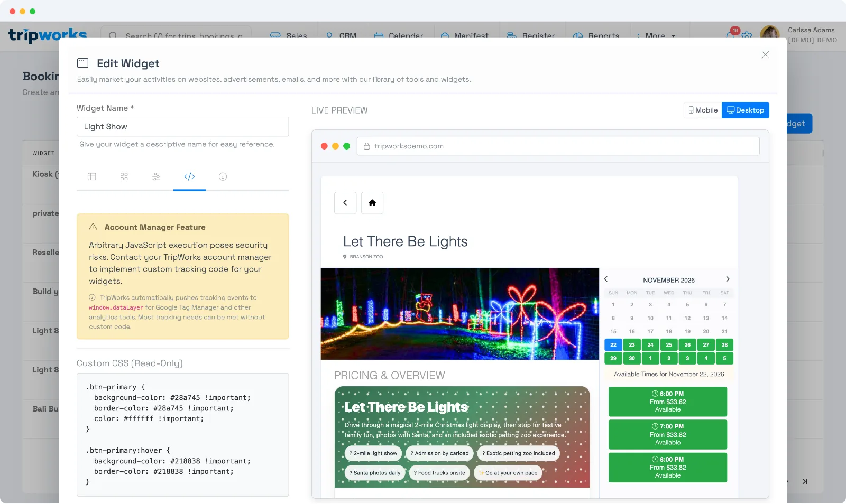Open notifications bell with badge
The height and width of the screenshot is (504, 846).
[731, 34]
